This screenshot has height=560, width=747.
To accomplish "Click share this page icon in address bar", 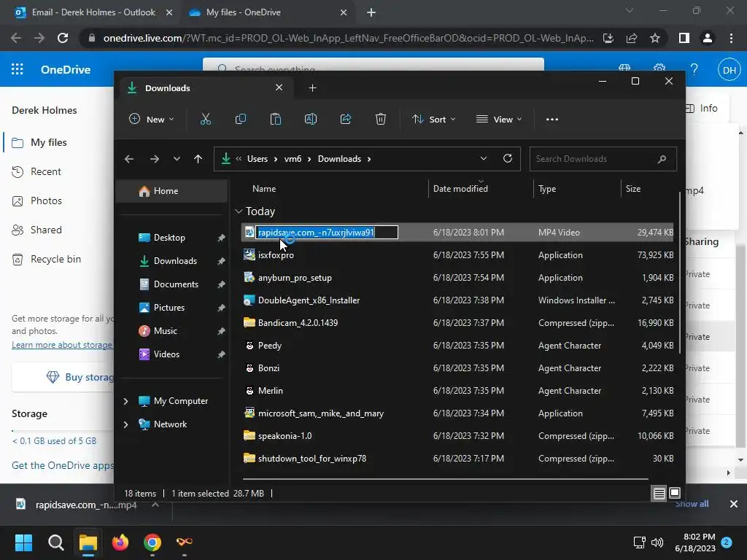I will tap(632, 38).
